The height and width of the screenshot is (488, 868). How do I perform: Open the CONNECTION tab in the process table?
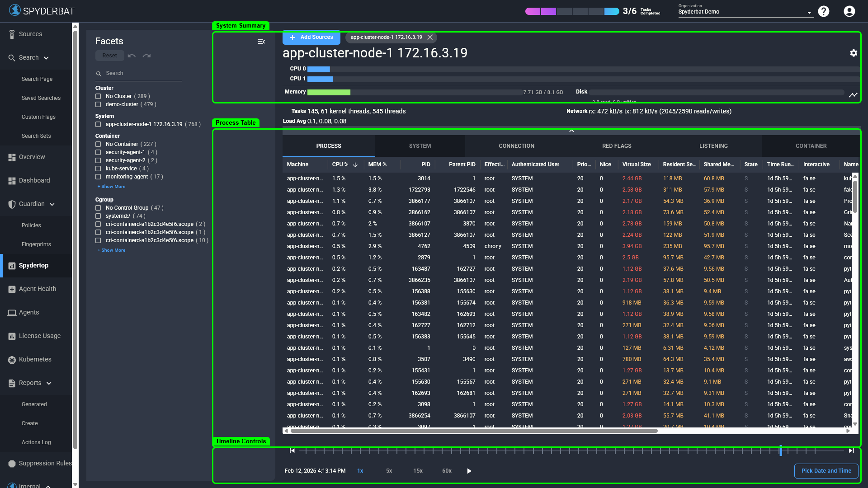(x=516, y=145)
